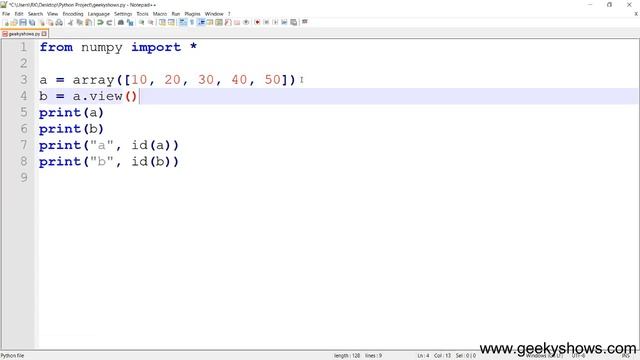Click line number 1 in the margin
The height and width of the screenshot is (360, 640).
point(24,47)
